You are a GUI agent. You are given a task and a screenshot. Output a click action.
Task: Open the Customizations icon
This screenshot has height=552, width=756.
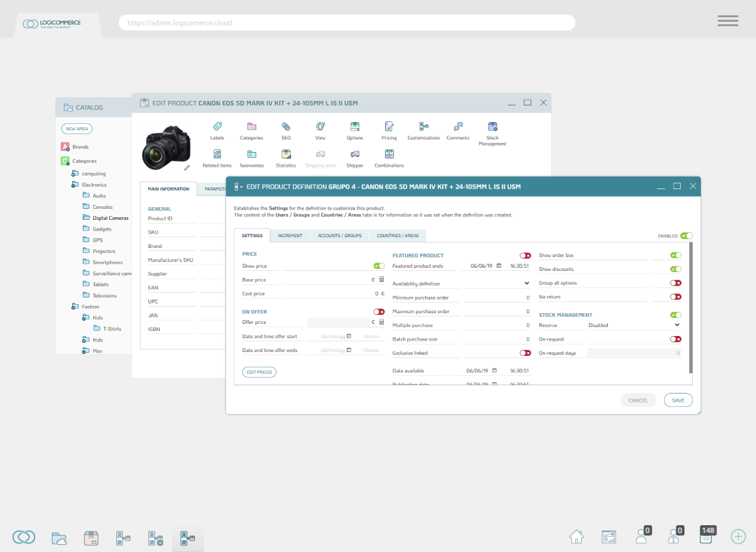click(x=424, y=126)
